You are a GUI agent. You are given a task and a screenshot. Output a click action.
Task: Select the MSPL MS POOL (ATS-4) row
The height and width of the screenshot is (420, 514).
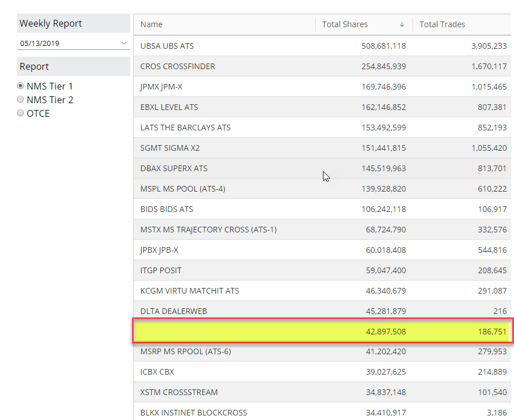182,189
